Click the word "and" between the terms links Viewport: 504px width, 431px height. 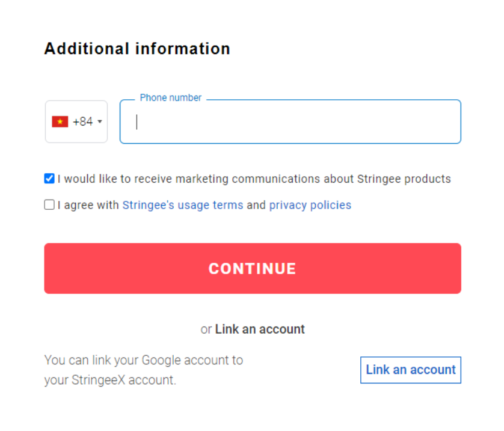[x=256, y=205]
